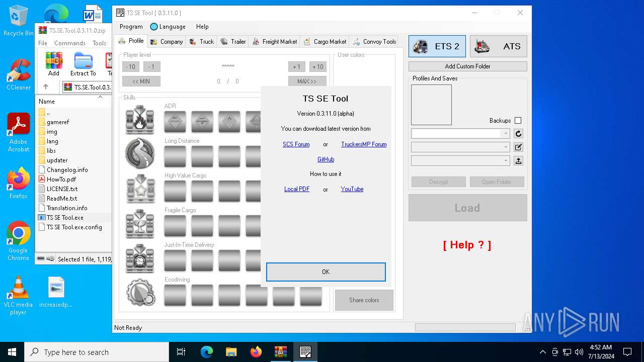The width and height of the screenshot is (644, 362).
Task: Click the profile picture box
Action: [x=431, y=105]
